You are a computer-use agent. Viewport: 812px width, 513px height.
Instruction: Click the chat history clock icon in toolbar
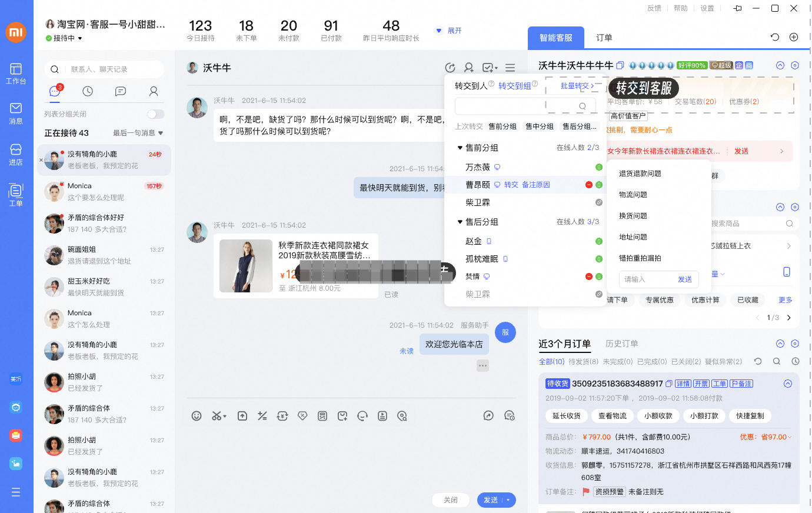(x=510, y=416)
